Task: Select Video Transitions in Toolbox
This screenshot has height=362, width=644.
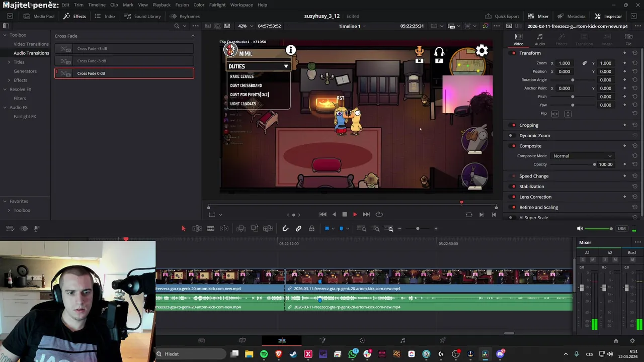Action: [31, 44]
